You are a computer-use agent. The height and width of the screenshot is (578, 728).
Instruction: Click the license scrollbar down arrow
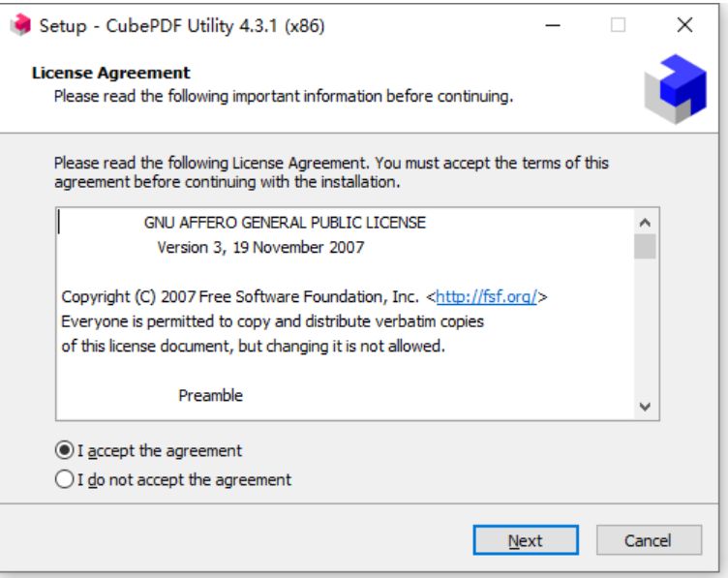pyautogui.click(x=646, y=407)
